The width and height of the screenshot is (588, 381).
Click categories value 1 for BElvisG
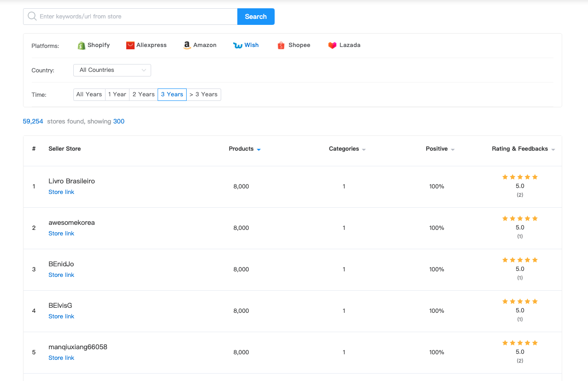344,311
